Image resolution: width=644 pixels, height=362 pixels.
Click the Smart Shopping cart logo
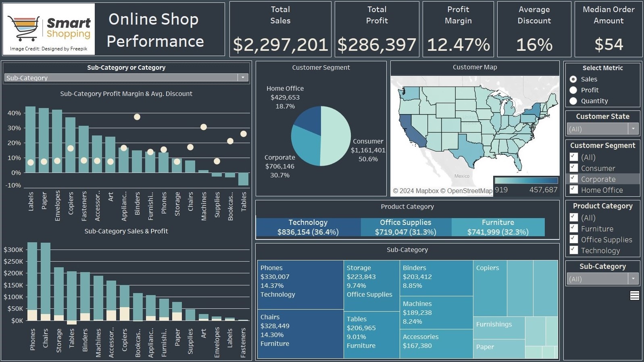coord(49,29)
